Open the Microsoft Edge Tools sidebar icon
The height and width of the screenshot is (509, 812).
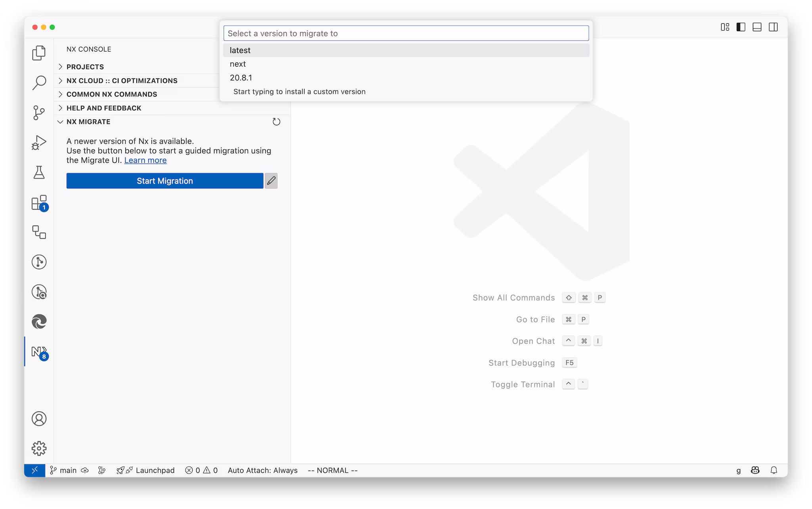pyautogui.click(x=38, y=322)
